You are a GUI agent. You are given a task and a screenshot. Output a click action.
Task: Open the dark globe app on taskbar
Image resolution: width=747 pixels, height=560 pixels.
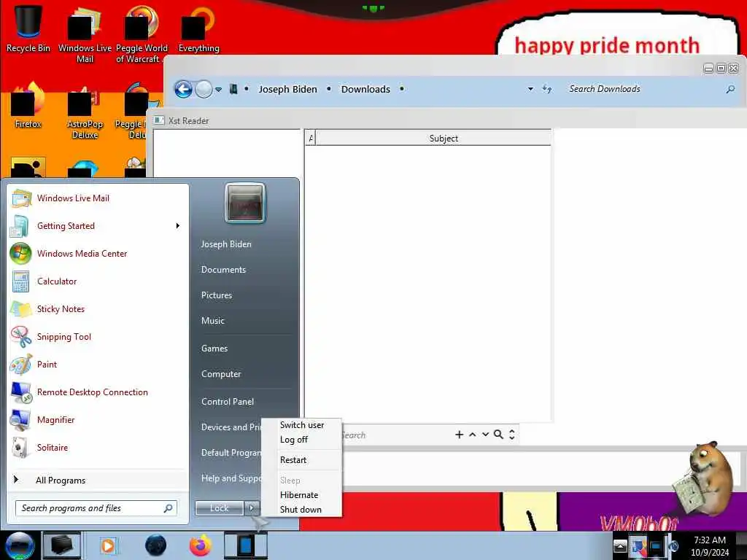(x=155, y=545)
